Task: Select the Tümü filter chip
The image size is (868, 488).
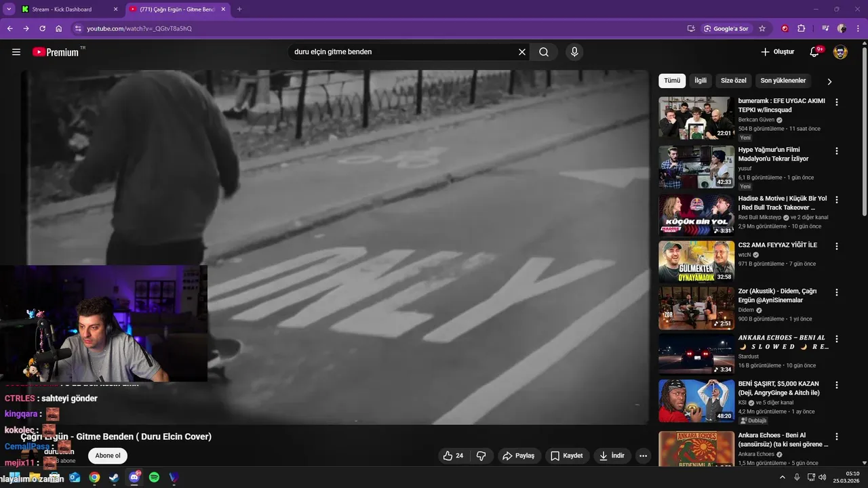Action: pyautogui.click(x=672, y=81)
